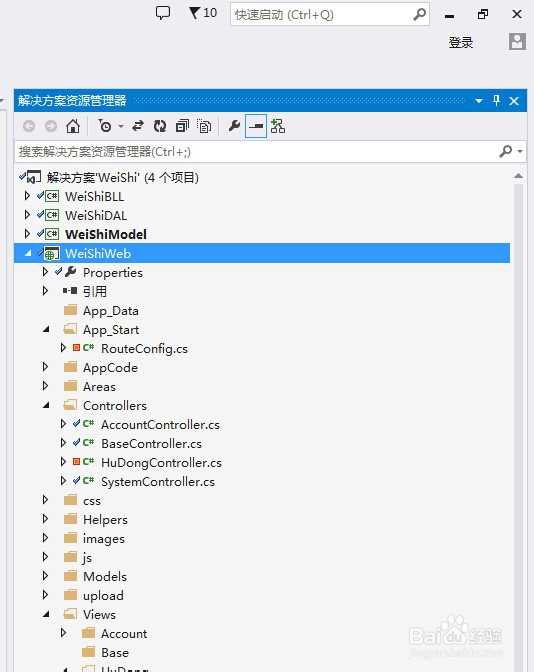
Task: Select the App_Data folder
Action: [111, 311]
